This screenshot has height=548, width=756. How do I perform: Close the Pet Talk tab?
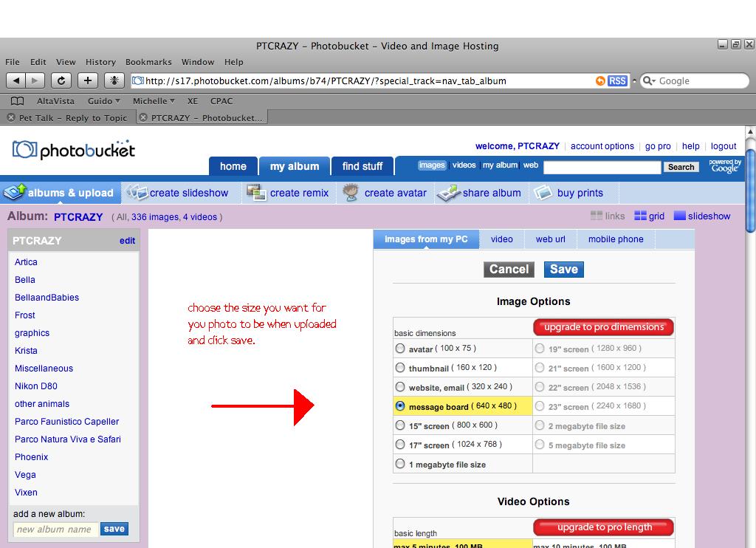tap(11, 117)
